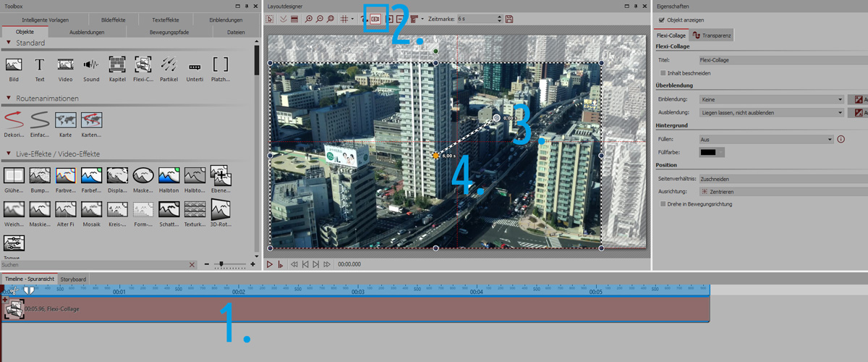Uncheck the Objekt anzeigen checkbox
This screenshot has height=362, width=868.
click(660, 20)
